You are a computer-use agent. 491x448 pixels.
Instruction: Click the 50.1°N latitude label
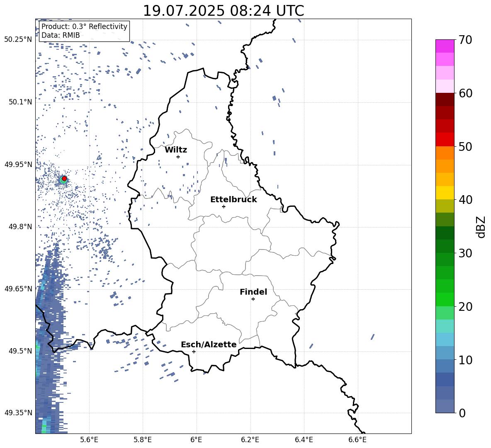[x=20, y=102]
